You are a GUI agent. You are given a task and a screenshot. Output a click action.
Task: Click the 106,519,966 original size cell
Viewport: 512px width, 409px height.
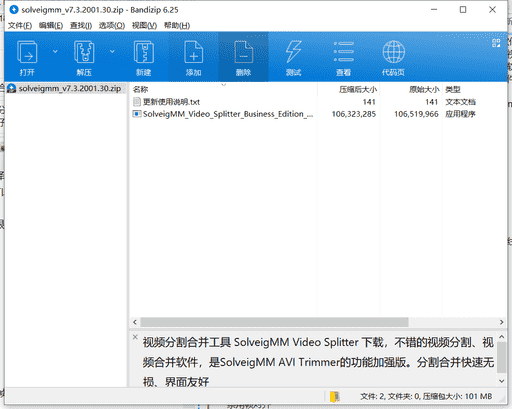click(416, 114)
